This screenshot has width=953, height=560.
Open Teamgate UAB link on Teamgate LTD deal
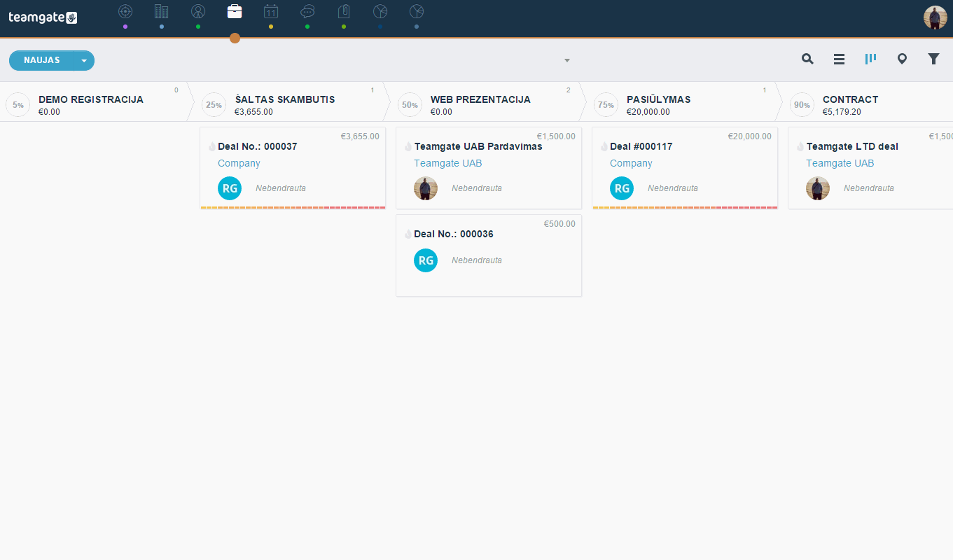840,163
